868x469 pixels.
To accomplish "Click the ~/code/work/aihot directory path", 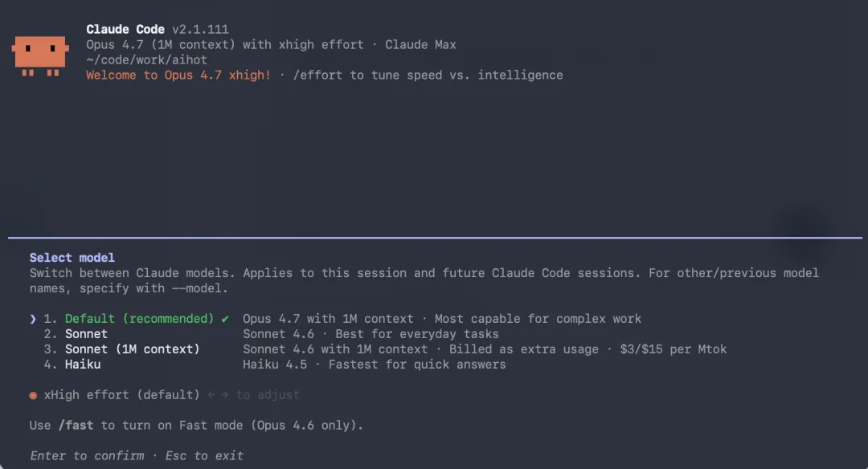I will click(146, 60).
